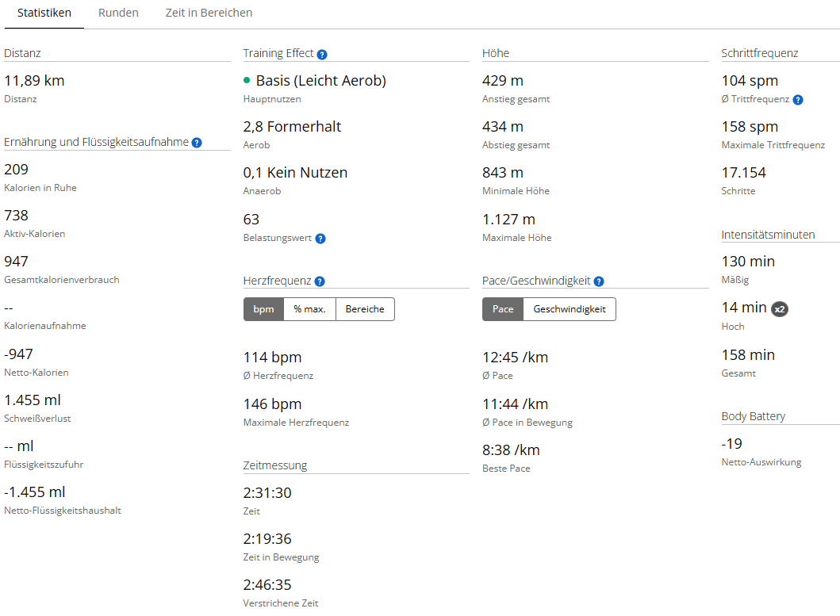This screenshot has width=840, height=616.
Task: Show help for Ø Trittfrequenz
Action: [x=798, y=100]
